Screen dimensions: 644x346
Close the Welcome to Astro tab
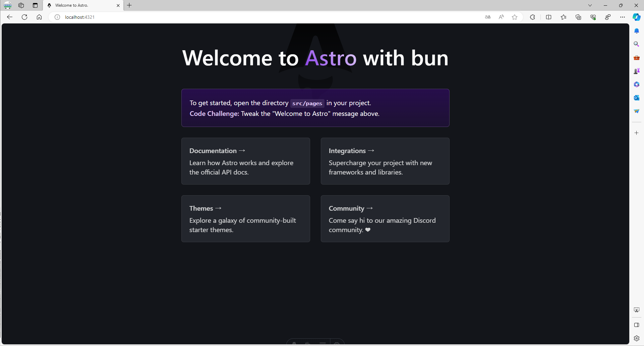click(118, 5)
